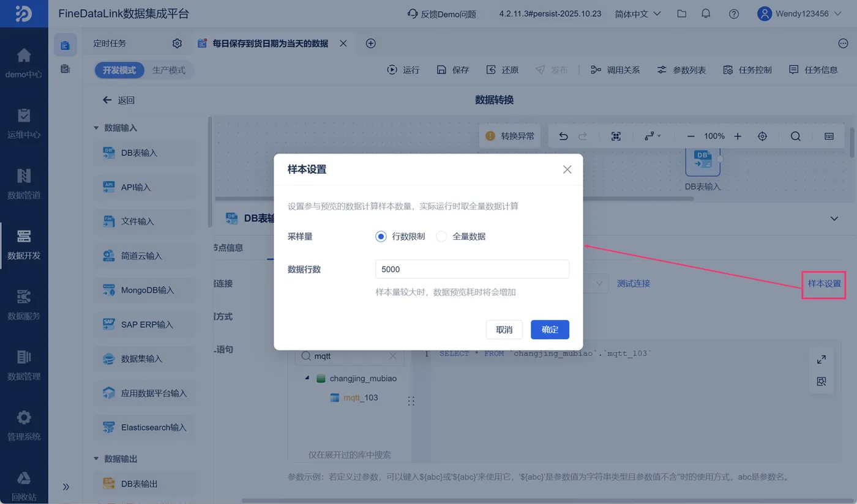Open 简体中文 language dropdown
Screen dimensions: 857x504
638,13
